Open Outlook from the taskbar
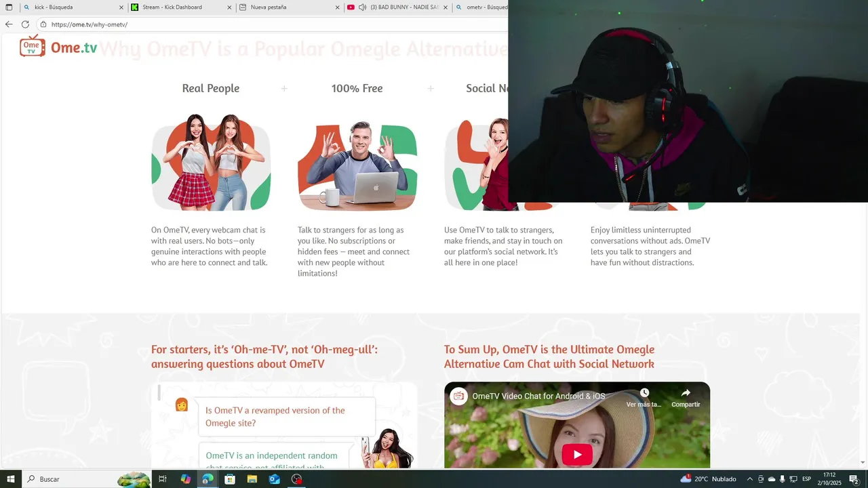The height and width of the screenshot is (488, 868). pyautogui.click(x=275, y=479)
